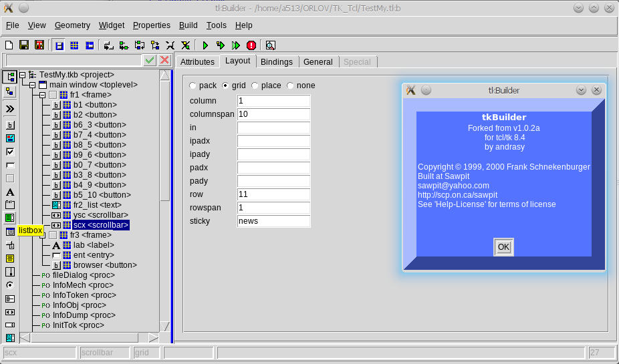Image resolution: width=619 pixels, height=364 pixels.
Task: Select the fr2_list <text> tree item
Action: [x=97, y=205]
